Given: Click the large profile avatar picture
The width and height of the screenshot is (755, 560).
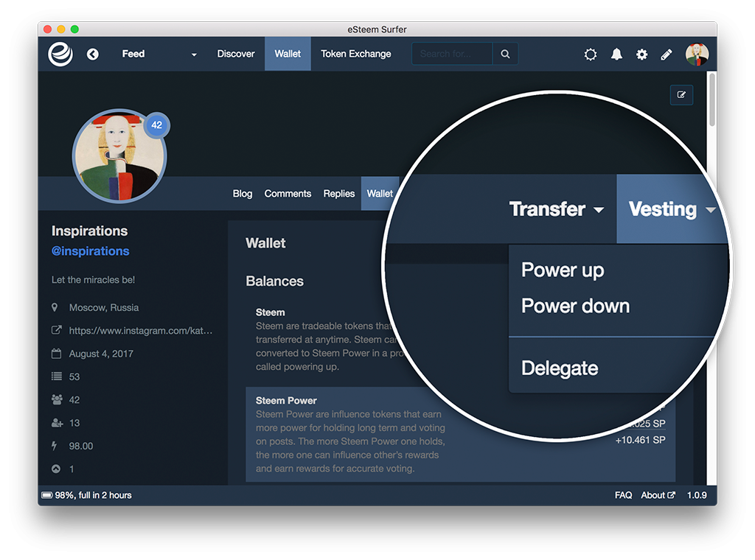Looking at the screenshot, I should [x=119, y=156].
